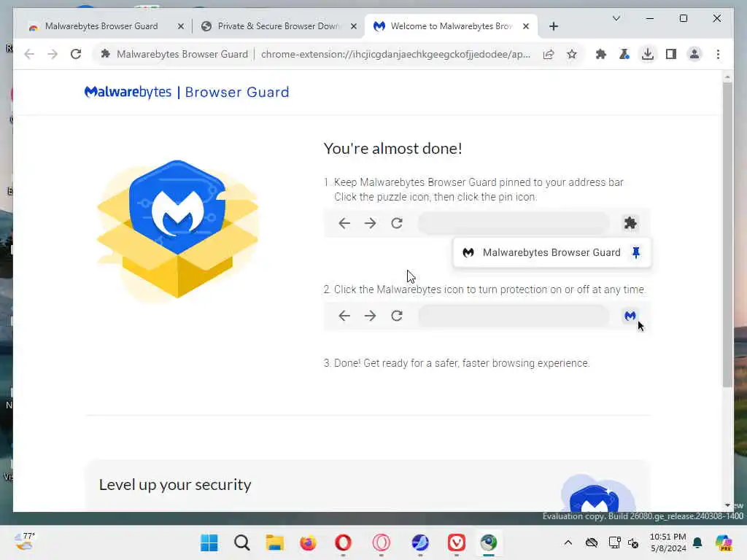Show hidden system tray icons
Screen dimensions: 747x560
(x=568, y=542)
